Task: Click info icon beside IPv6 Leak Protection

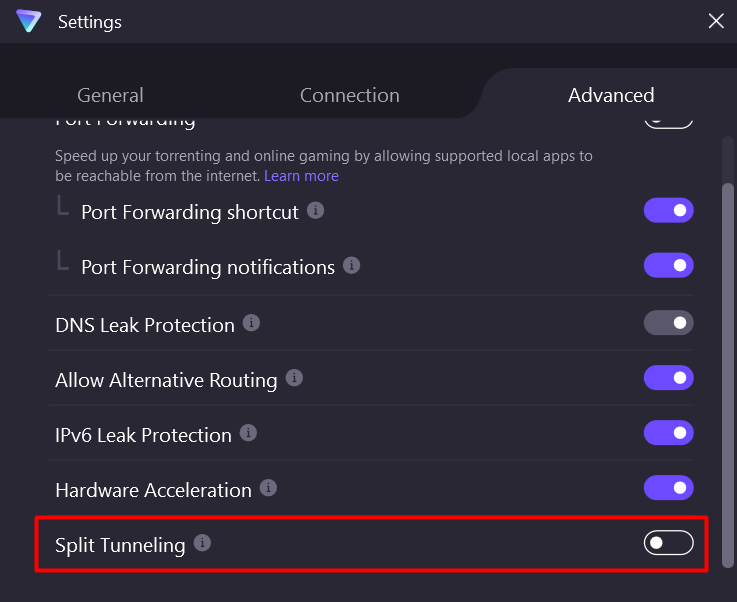Action: coord(249,433)
